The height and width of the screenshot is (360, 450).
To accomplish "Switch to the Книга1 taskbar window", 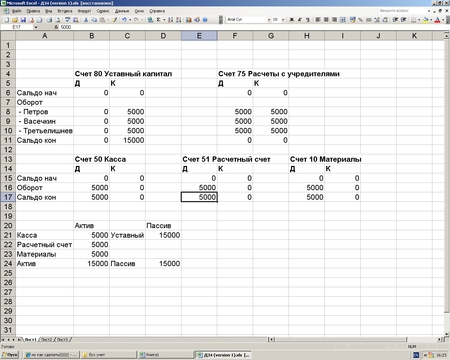I will point(166,355).
